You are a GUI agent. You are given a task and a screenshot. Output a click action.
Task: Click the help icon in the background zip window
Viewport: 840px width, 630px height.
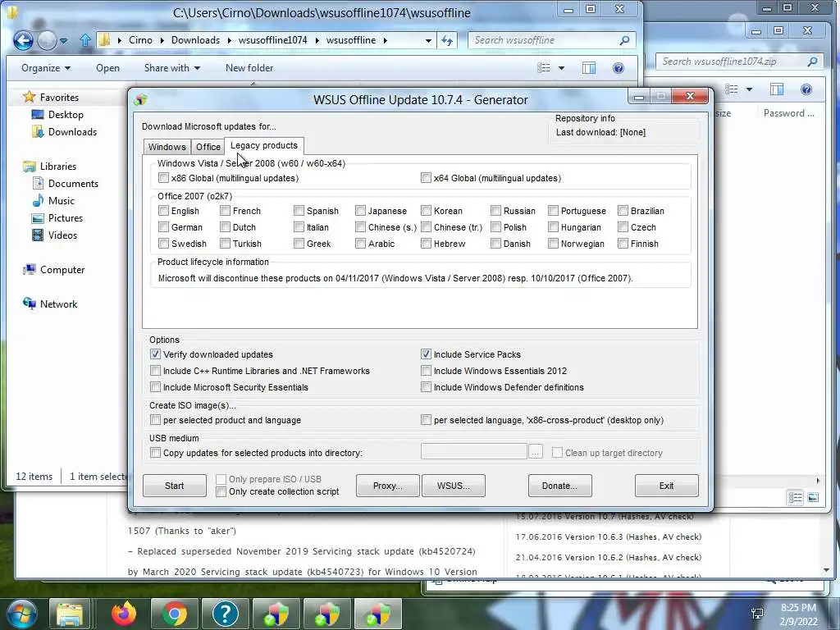pyautogui.click(x=806, y=89)
